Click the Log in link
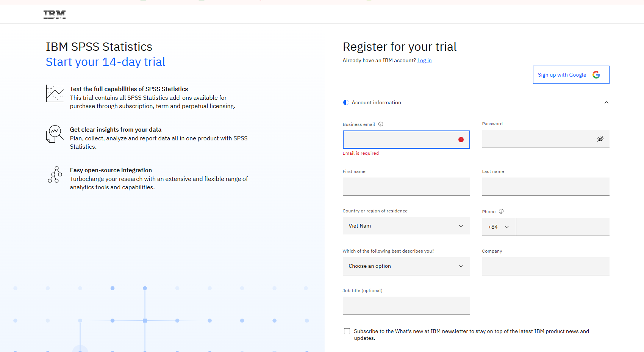This screenshot has width=644, height=352. pos(424,60)
